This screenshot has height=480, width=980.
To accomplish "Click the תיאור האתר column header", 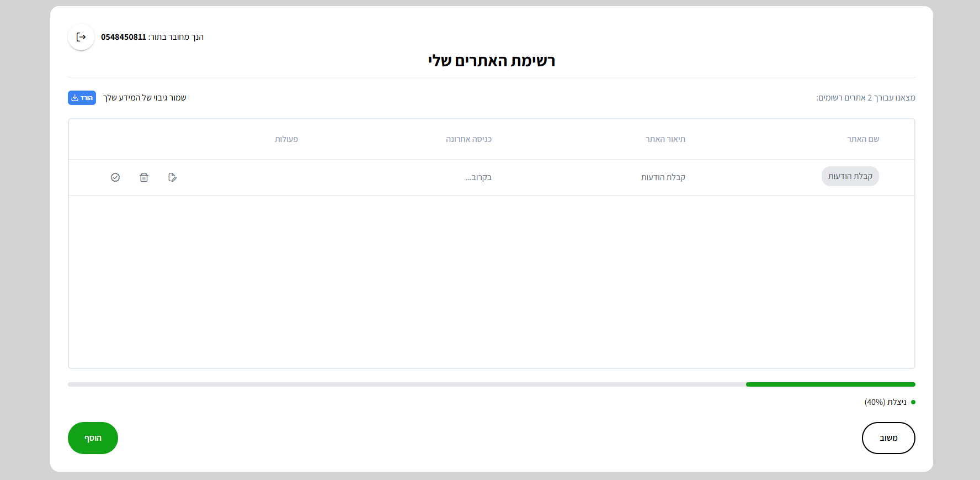I will [665, 139].
